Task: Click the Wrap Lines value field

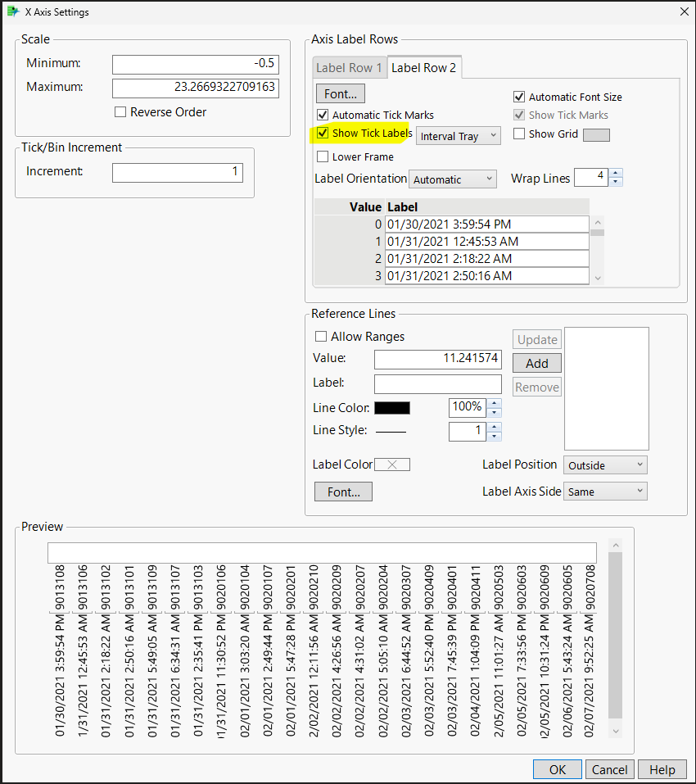Action: [591, 178]
